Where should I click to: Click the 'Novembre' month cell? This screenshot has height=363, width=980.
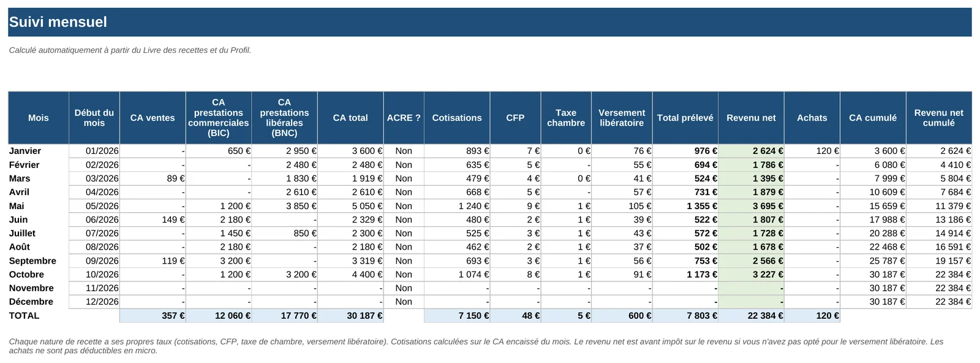point(39,288)
